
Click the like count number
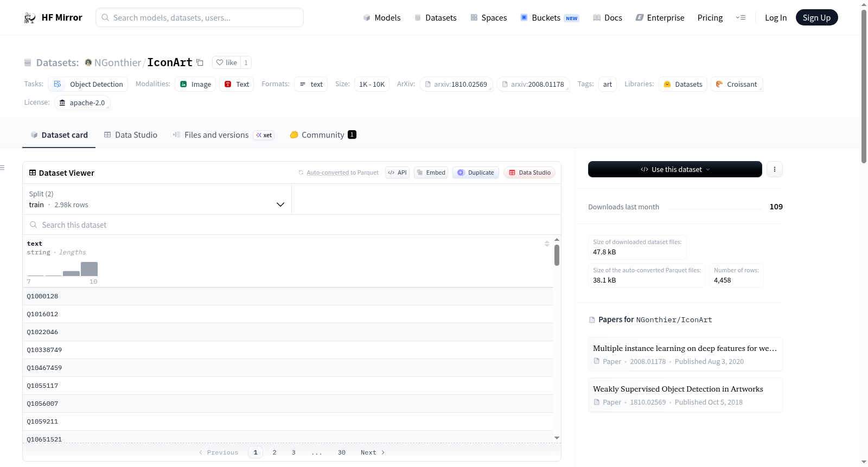pyautogui.click(x=246, y=62)
